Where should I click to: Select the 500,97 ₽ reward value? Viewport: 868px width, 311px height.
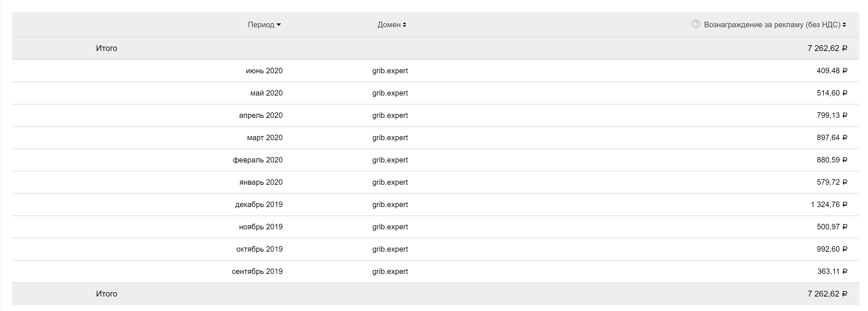click(x=831, y=227)
